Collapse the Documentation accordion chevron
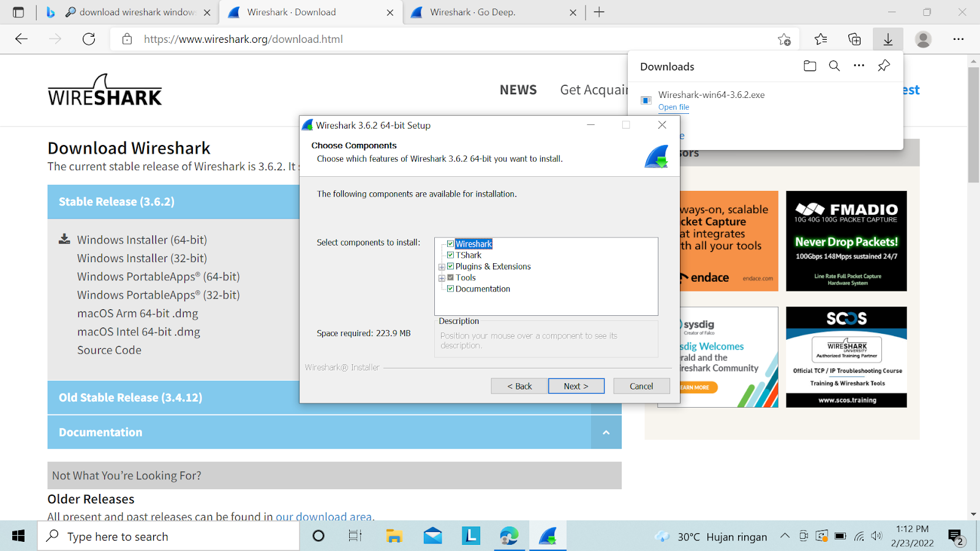Image resolution: width=980 pixels, height=551 pixels. 606,432
